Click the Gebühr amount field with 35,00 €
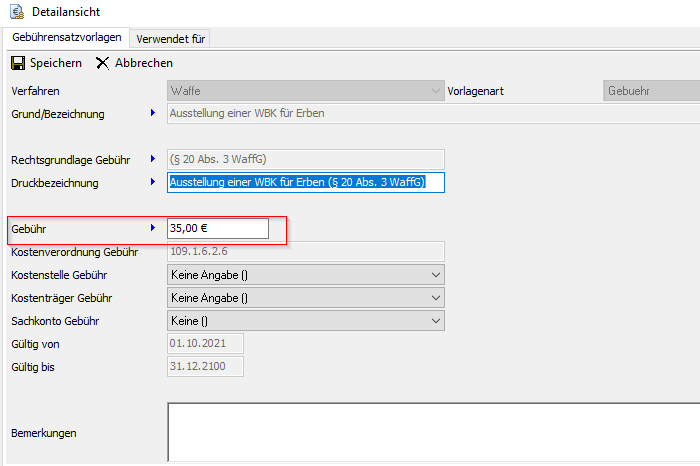This screenshot has height=466, width=700. click(x=217, y=229)
